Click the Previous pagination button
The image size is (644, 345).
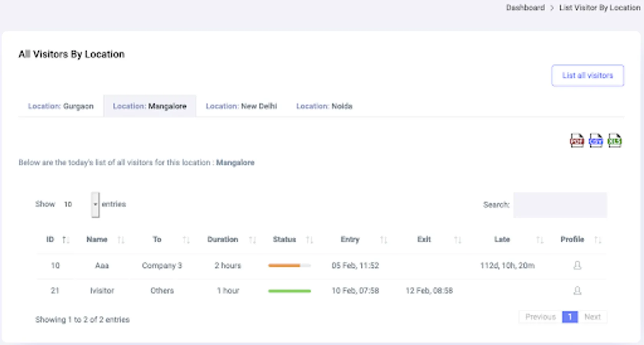click(x=540, y=317)
